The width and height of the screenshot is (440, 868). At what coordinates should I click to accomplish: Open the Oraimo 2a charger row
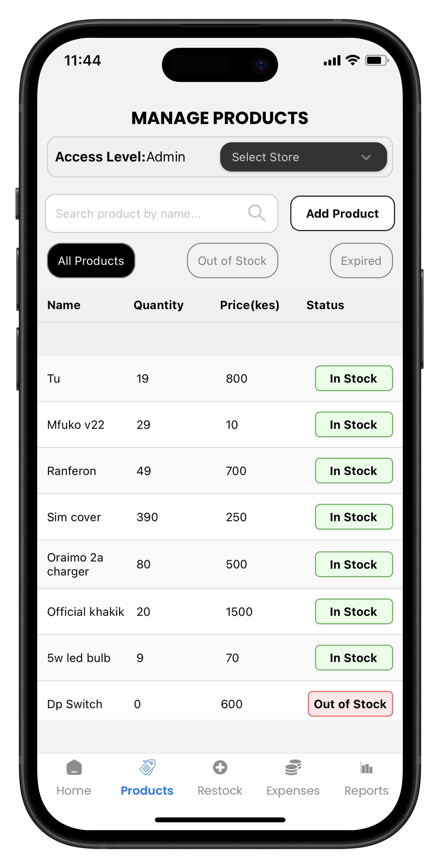pos(220,564)
